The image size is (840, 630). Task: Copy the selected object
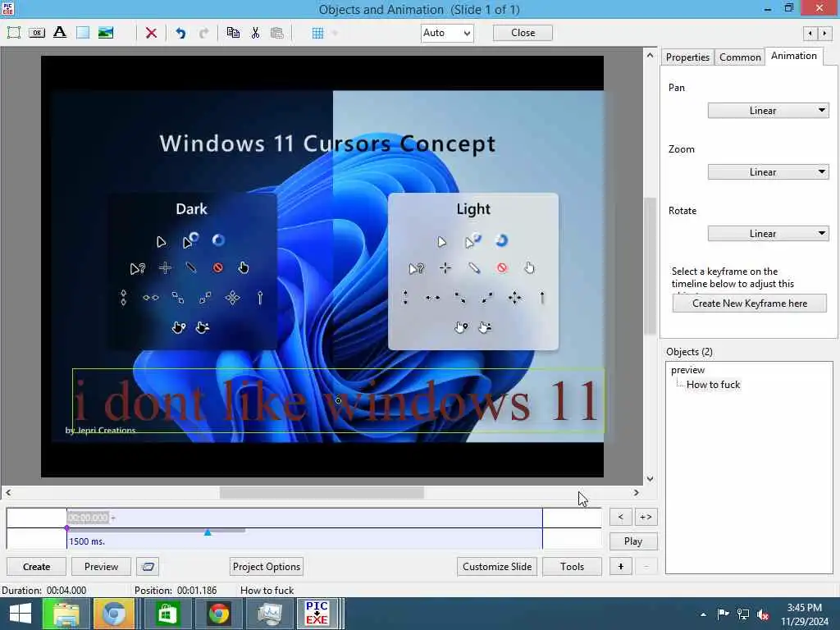tap(233, 33)
